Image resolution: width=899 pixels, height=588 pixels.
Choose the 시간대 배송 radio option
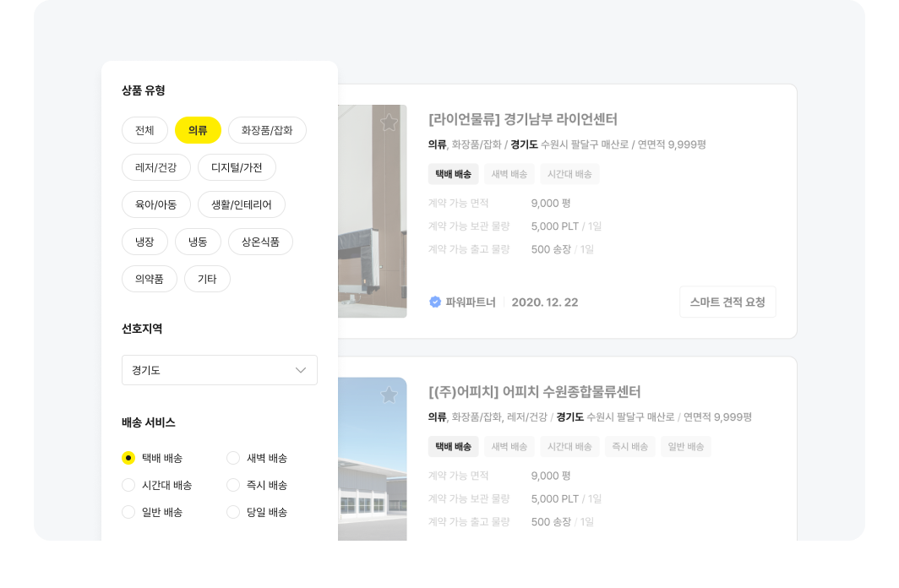(128, 485)
